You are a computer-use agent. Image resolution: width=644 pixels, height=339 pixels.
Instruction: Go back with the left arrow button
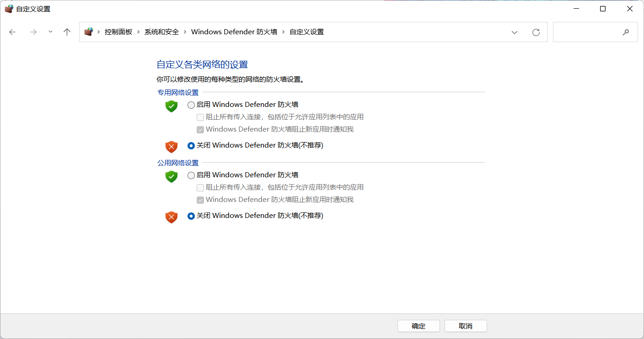coord(12,32)
